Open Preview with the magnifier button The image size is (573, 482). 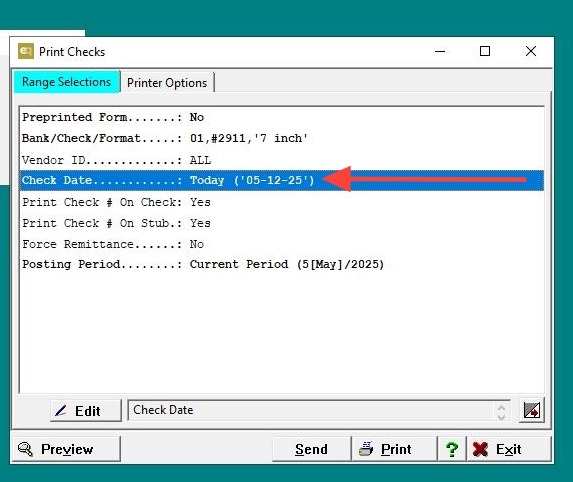coord(67,449)
